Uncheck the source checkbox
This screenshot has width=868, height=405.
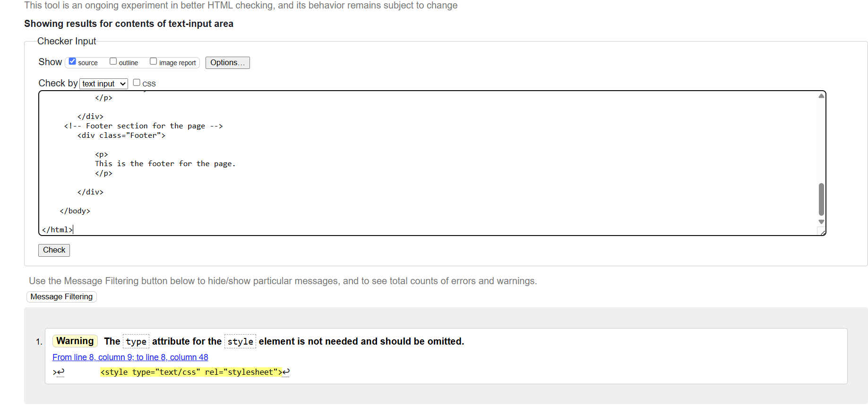[x=72, y=61]
